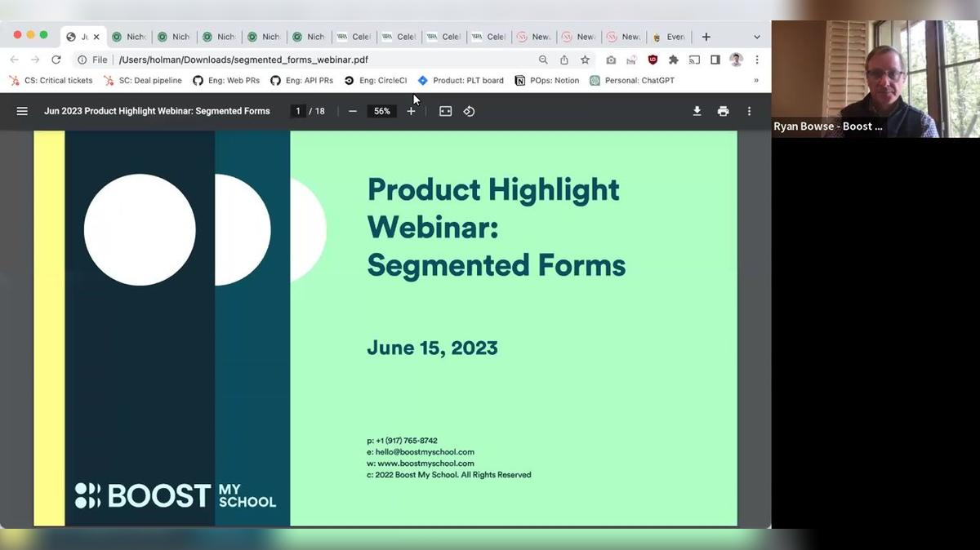This screenshot has width=980, height=550.
Task: Click the in-page zoom magnifier icon
Action: [x=542, y=60]
